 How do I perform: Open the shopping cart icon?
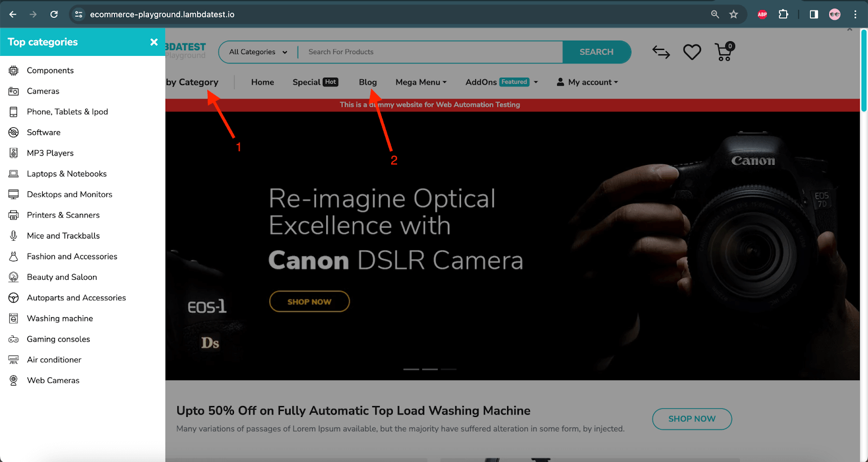click(724, 52)
